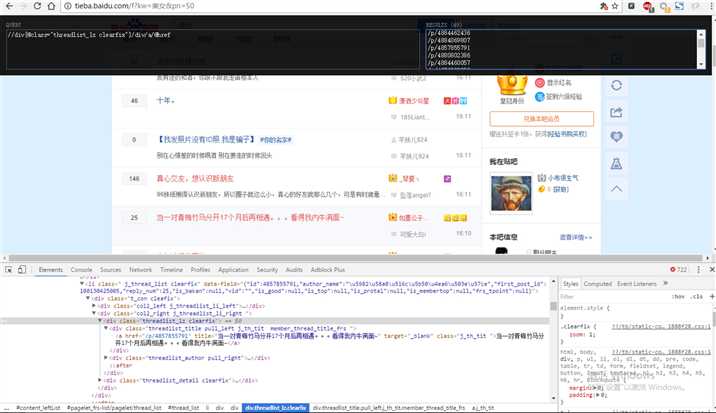Screen dimensions: 716x413
Task: Open the thread titled 十年。
Action: pos(165,101)
